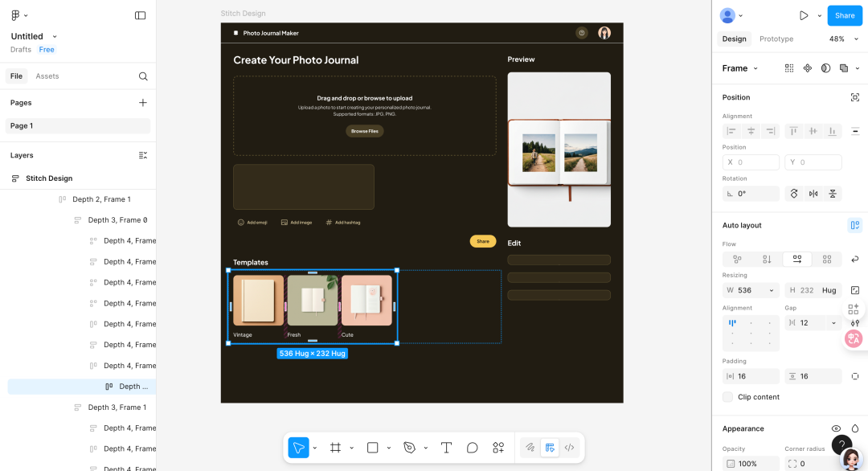Rotate 90 degrees icon
This screenshot has width=868, height=471.
[x=794, y=194]
